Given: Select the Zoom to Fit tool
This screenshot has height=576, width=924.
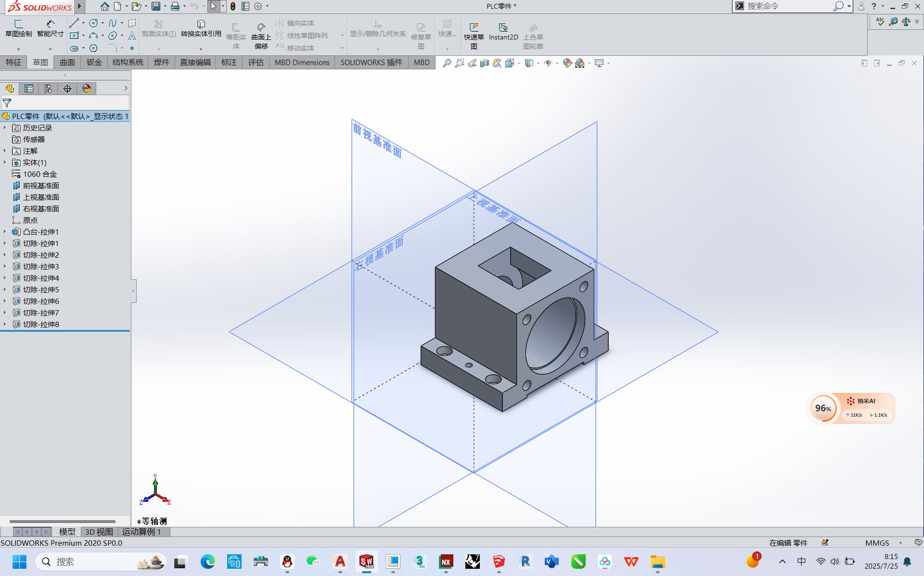Looking at the screenshot, I should pyautogui.click(x=447, y=63).
